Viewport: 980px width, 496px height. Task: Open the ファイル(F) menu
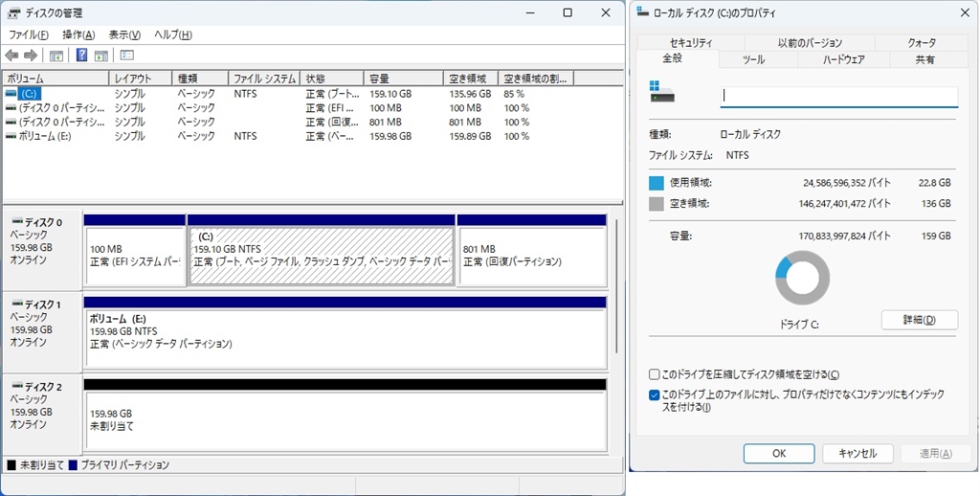point(29,35)
